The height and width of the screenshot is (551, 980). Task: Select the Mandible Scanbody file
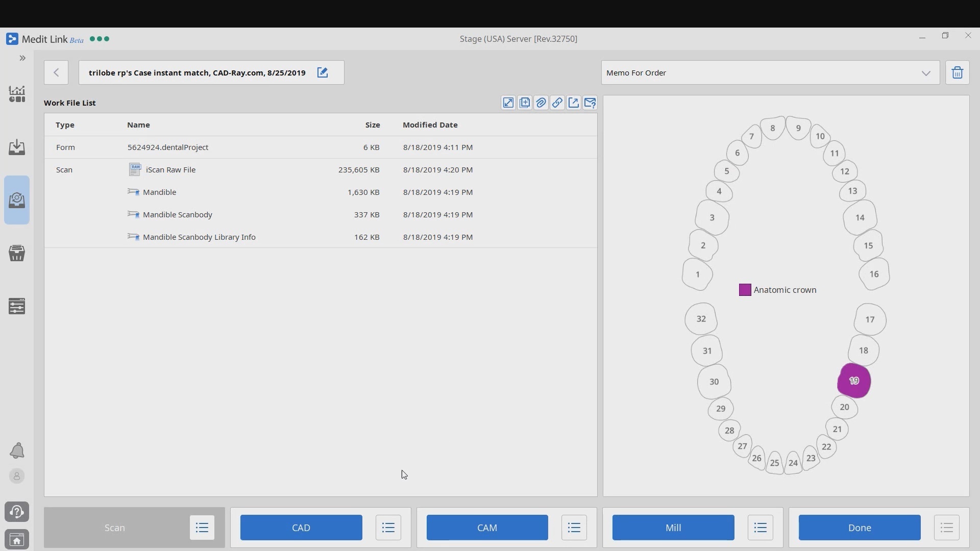click(321, 215)
